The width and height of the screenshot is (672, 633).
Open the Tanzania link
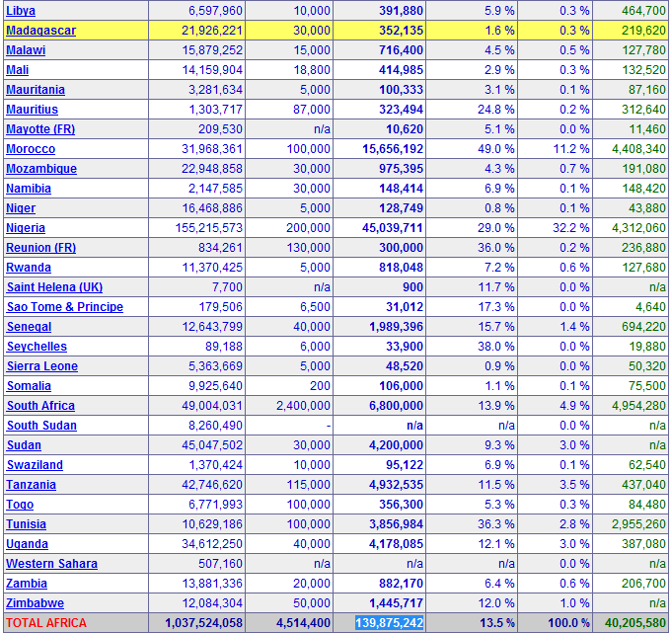point(32,484)
